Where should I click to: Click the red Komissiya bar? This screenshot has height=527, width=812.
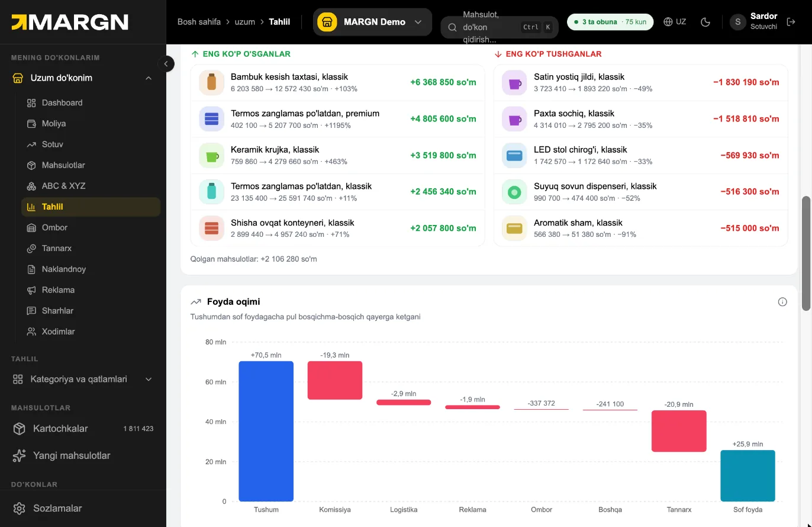335,380
